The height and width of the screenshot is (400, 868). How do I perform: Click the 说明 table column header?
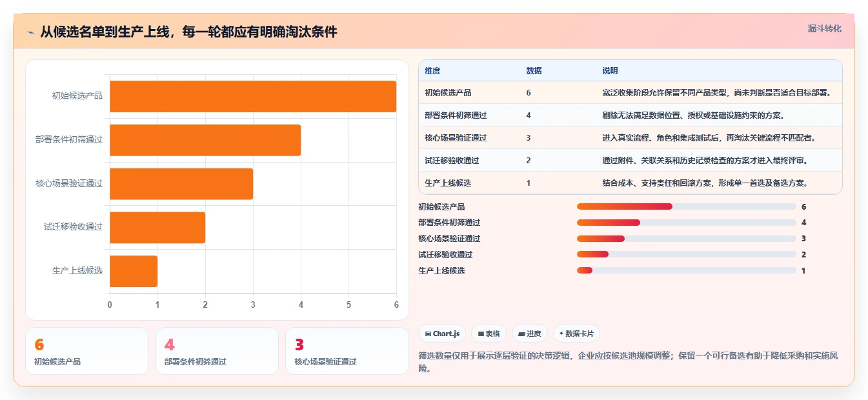pyautogui.click(x=610, y=71)
